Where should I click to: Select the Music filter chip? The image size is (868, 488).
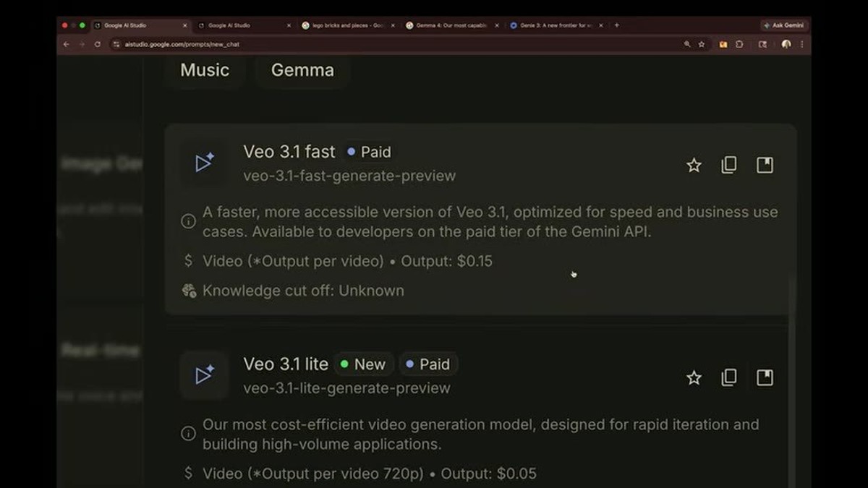(205, 70)
